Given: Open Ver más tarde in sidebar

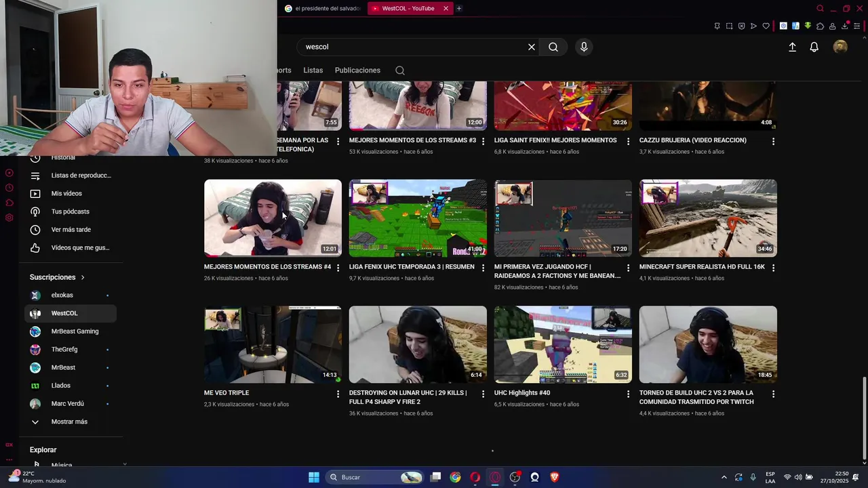Looking at the screenshot, I should pos(71,230).
